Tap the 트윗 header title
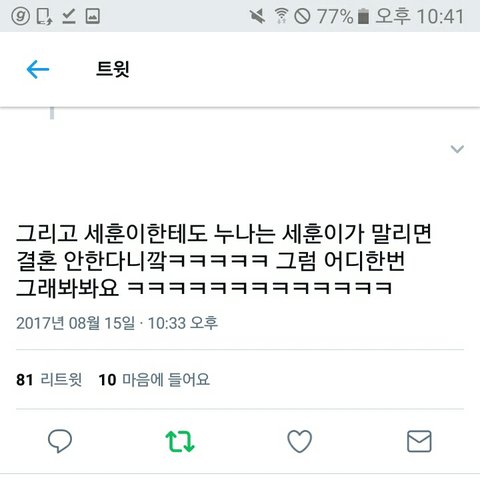480x480 pixels. 113,69
